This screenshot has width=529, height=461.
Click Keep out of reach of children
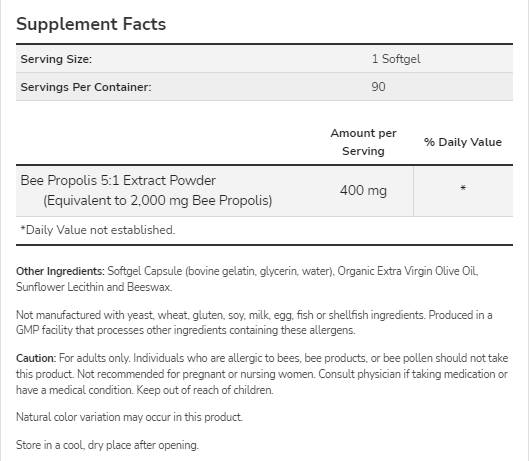click(x=205, y=390)
